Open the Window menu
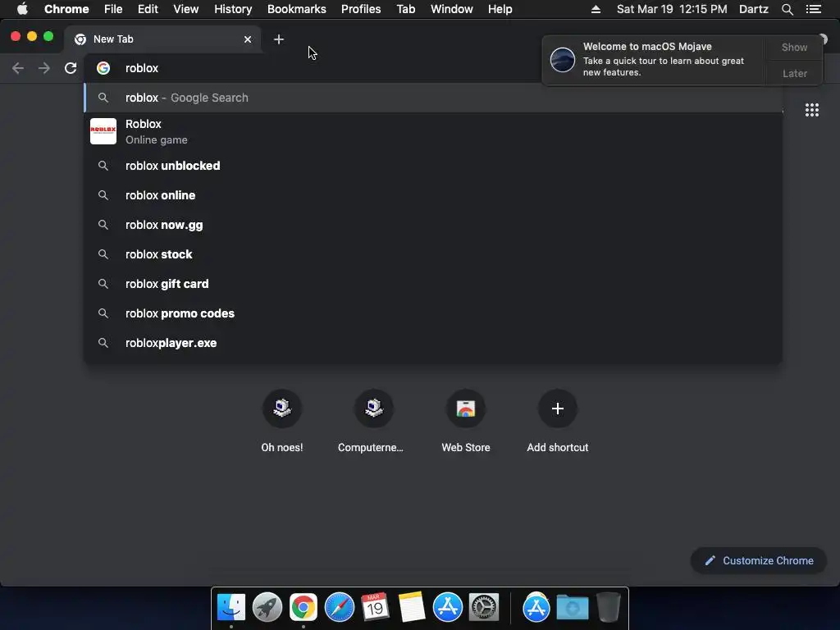 [x=452, y=9]
